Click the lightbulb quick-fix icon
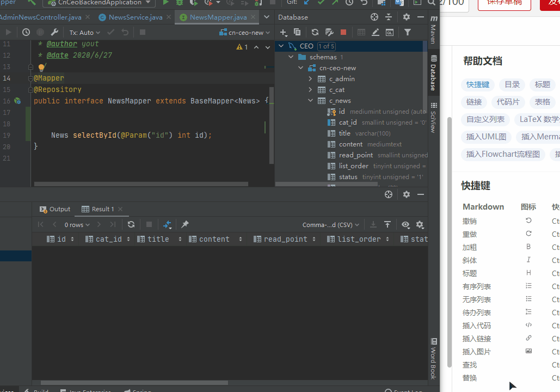 [x=41, y=67]
